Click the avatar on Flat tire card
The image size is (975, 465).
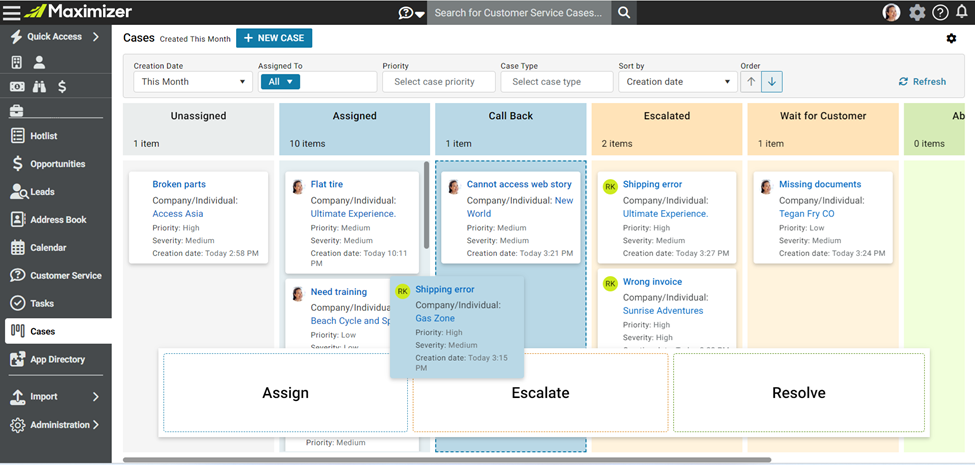point(298,186)
